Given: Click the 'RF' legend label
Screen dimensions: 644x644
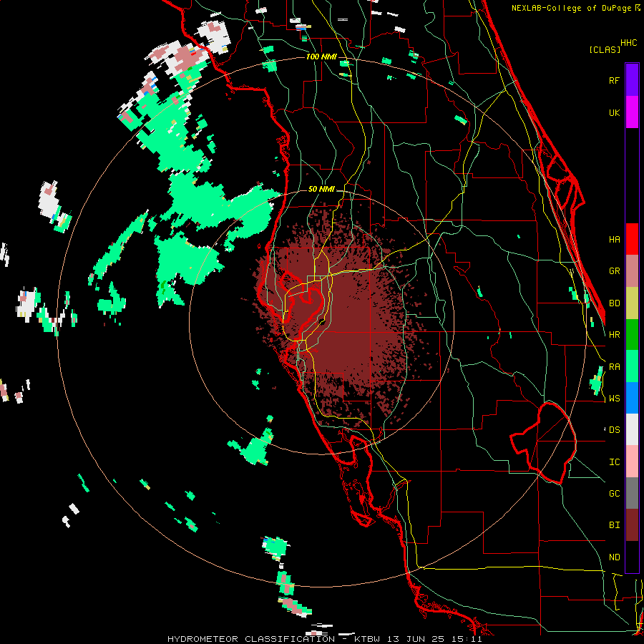Looking at the screenshot, I should tap(614, 80).
